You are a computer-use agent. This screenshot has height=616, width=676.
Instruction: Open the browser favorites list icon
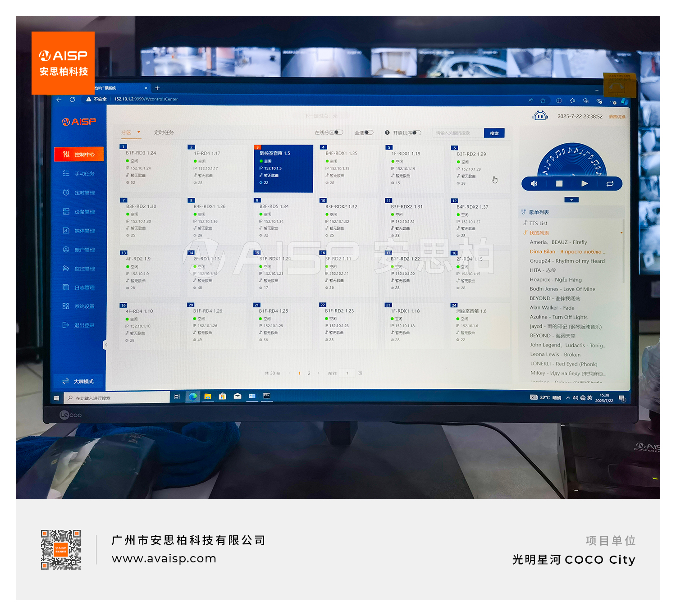point(572,100)
